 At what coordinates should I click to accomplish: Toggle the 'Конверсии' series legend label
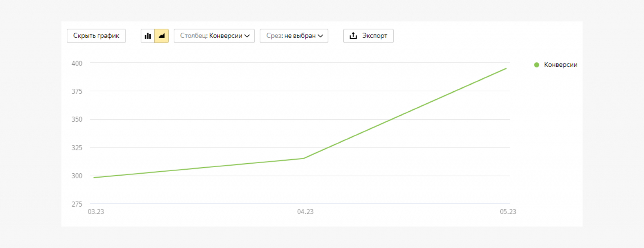[560, 65]
